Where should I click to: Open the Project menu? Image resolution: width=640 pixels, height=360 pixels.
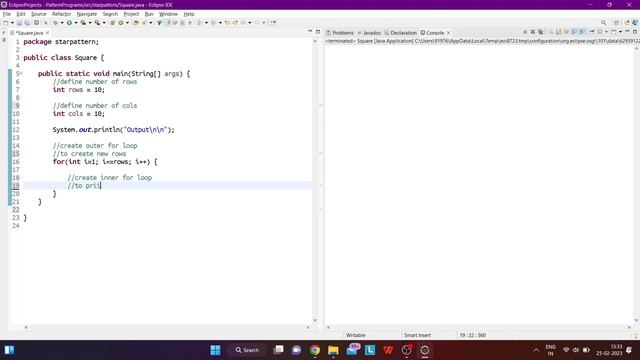coord(131,14)
